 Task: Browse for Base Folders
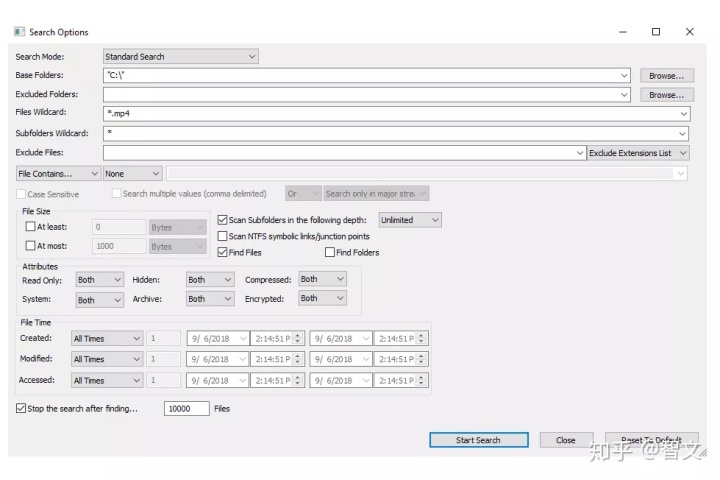coord(666,76)
